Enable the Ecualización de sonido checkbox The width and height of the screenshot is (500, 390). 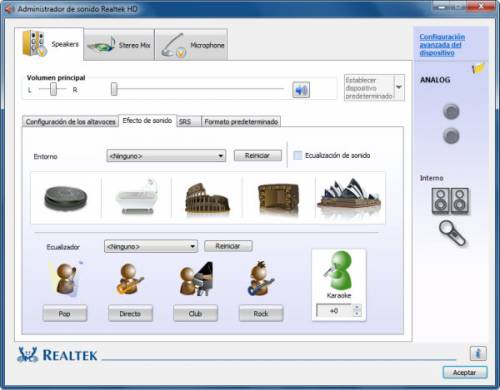click(x=298, y=155)
